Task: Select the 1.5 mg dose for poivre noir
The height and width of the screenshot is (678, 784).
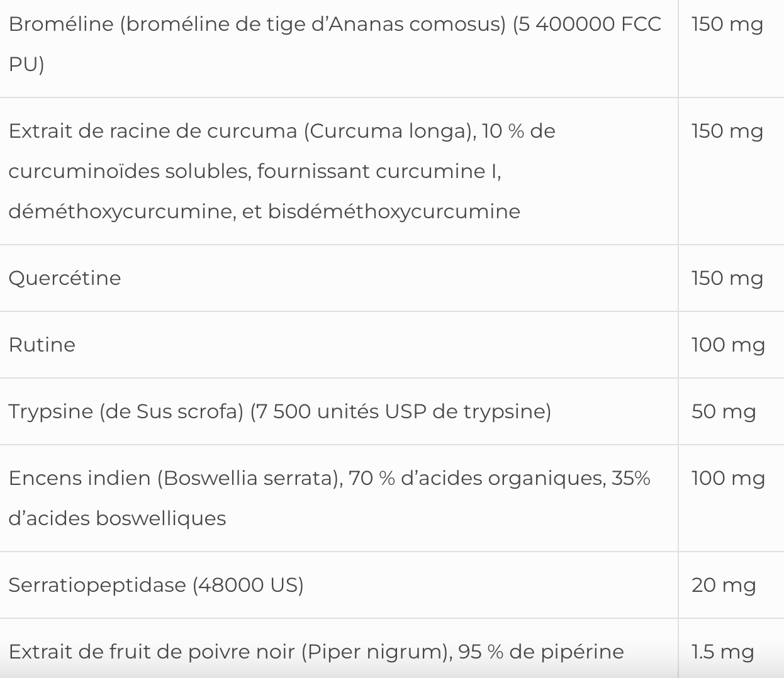Action: pyautogui.click(x=722, y=652)
